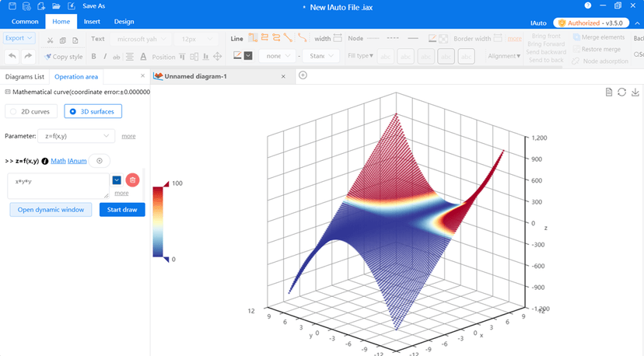This screenshot has height=356, width=644.
Task: Download the chart image
Action: click(635, 92)
